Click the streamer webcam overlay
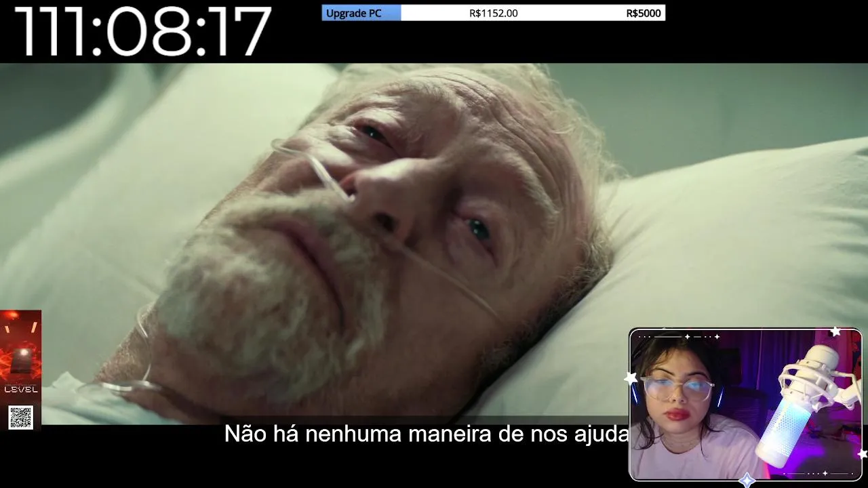868x488 pixels. [x=745, y=405]
